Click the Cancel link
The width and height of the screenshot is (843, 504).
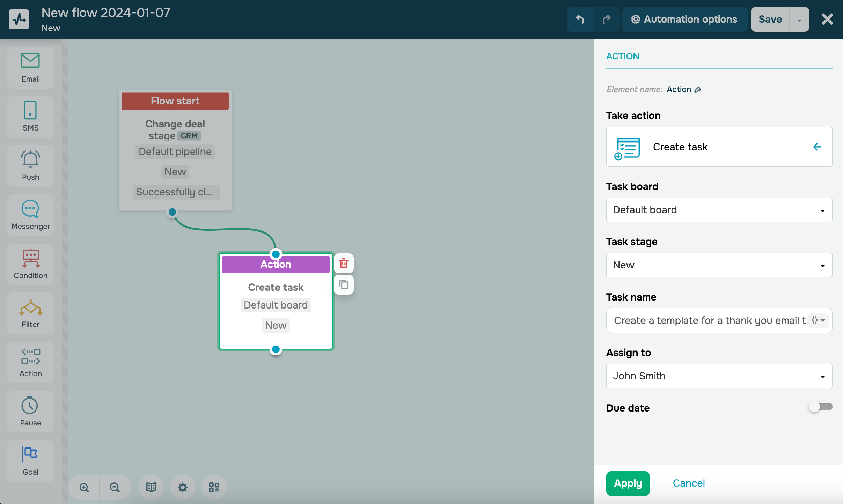(689, 483)
